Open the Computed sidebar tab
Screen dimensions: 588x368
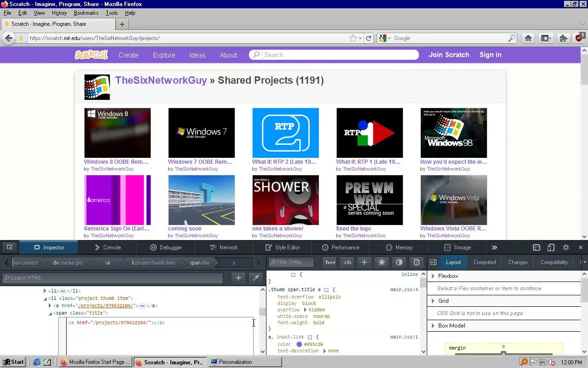(485, 262)
